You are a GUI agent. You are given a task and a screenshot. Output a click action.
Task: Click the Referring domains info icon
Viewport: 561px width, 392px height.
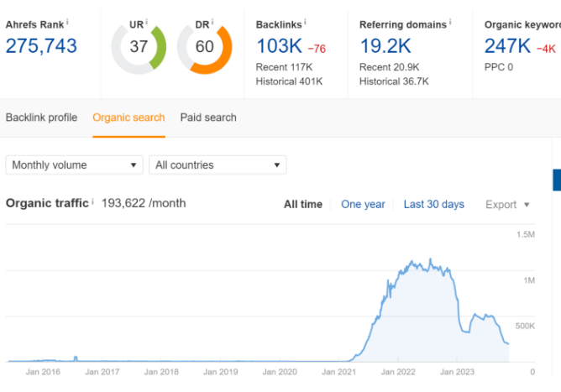point(451,23)
